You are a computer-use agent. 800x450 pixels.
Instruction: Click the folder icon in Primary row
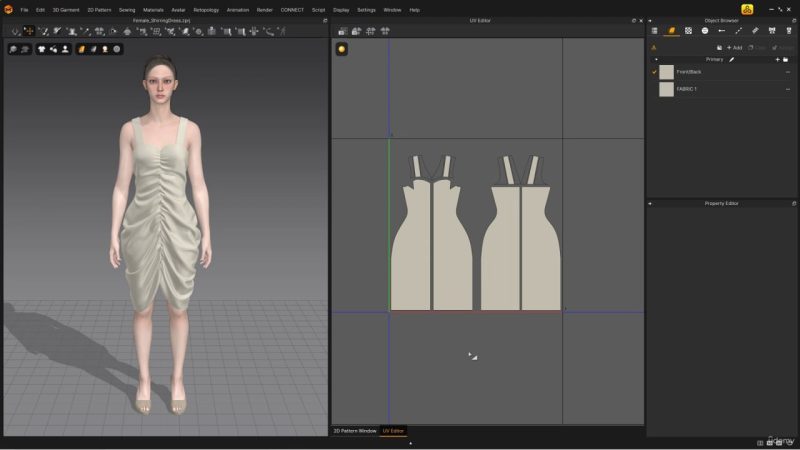pyautogui.click(x=787, y=59)
